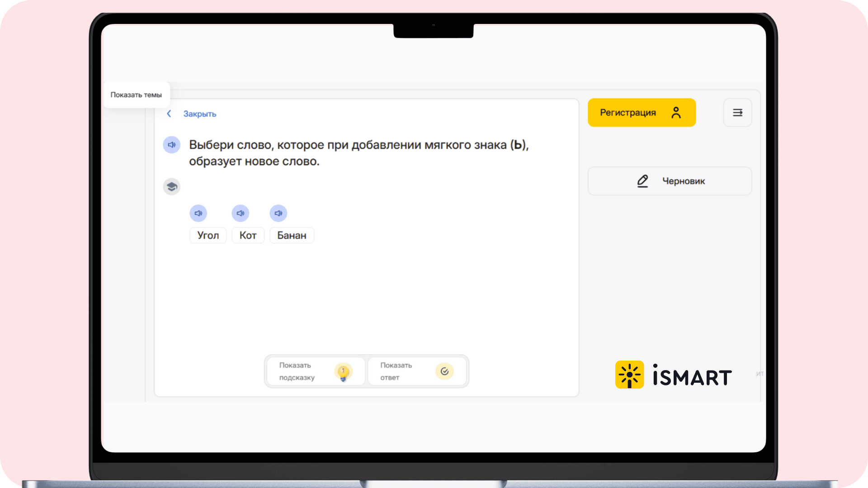
Task: Select the answer option Кот
Action: (248, 235)
